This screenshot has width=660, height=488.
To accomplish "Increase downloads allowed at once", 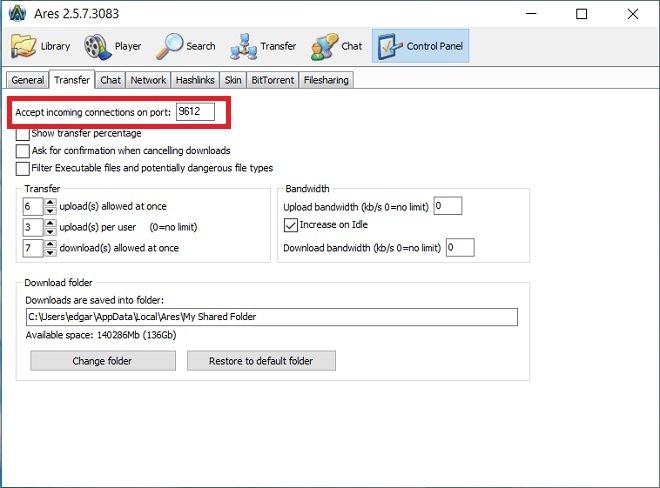I will [x=50, y=244].
